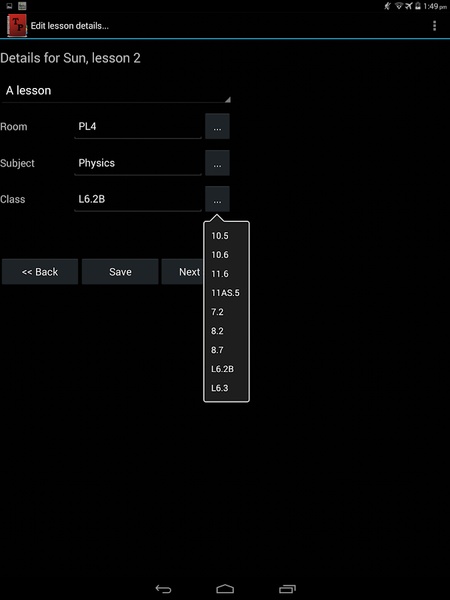Edit the Class field showing L6.2B
450x600 pixels.
pos(138,199)
